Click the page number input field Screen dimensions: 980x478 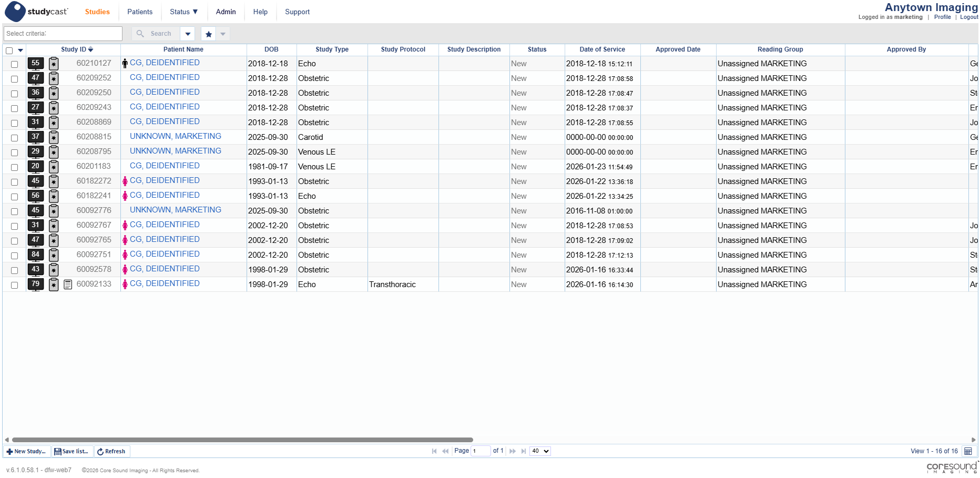(x=481, y=451)
